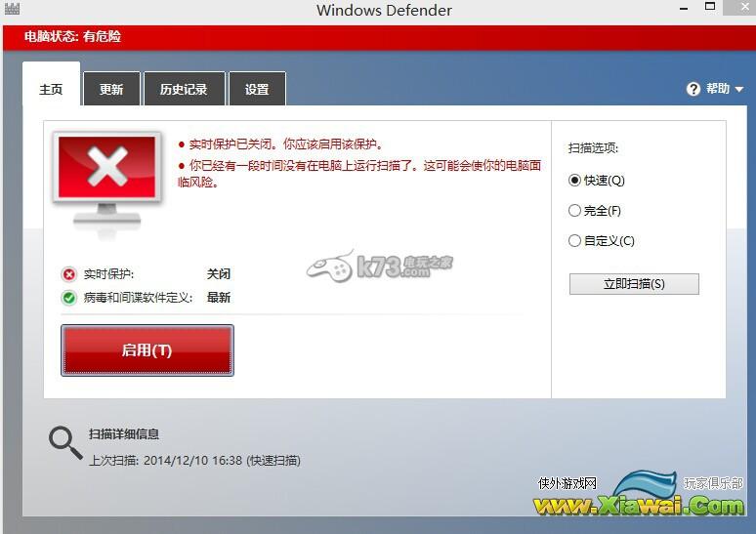
Task: Click the magnifying glass scan details icon
Action: click(65, 442)
